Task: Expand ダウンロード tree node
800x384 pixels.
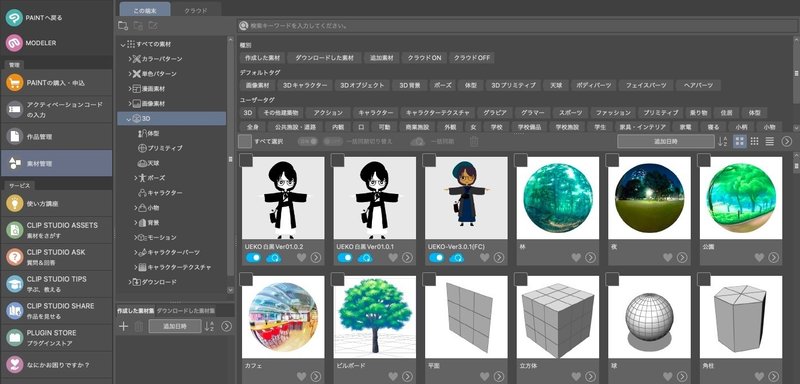Action: 130,282
